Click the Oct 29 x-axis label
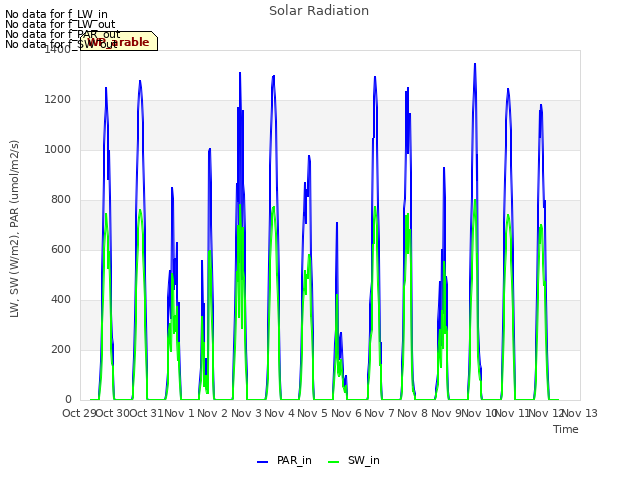The image size is (640, 480). pyautogui.click(x=79, y=413)
